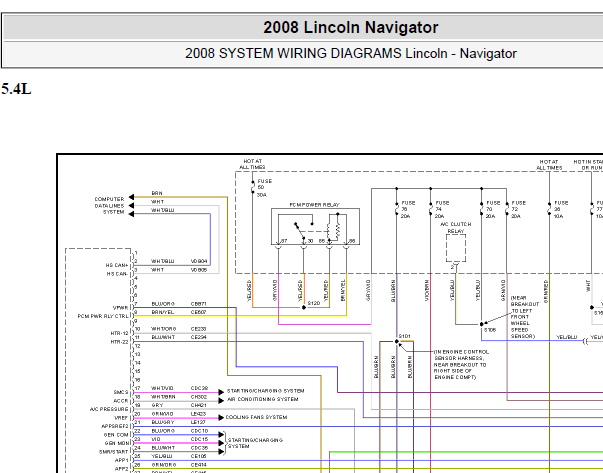Select circuit code "VDB04"

coord(199,261)
